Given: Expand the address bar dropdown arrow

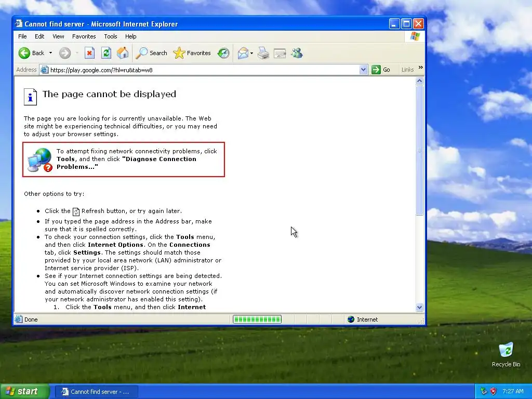Looking at the screenshot, I should pyautogui.click(x=363, y=70).
